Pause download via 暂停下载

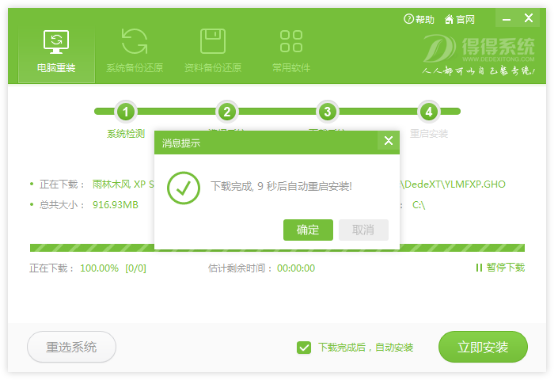point(500,268)
